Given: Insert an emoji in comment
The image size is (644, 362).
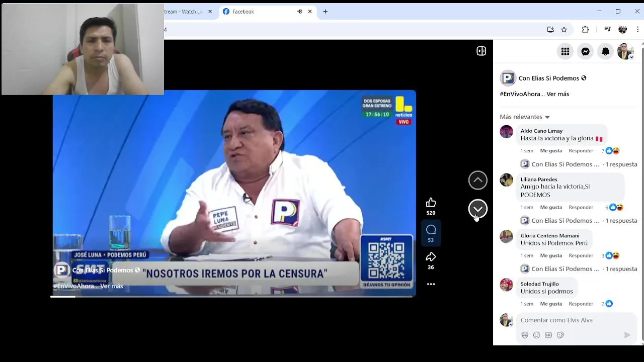Looking at the screenshot, I should point(536,335).
